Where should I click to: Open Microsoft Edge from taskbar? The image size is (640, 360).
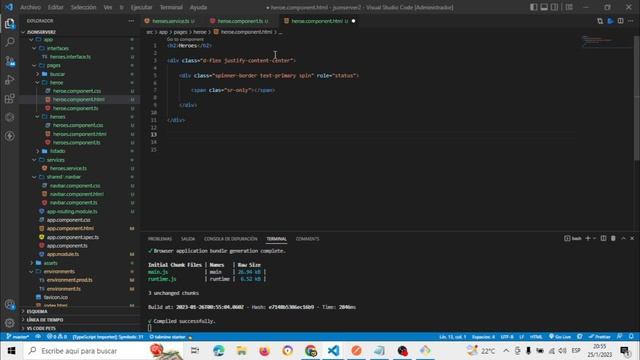coord(219,351)
